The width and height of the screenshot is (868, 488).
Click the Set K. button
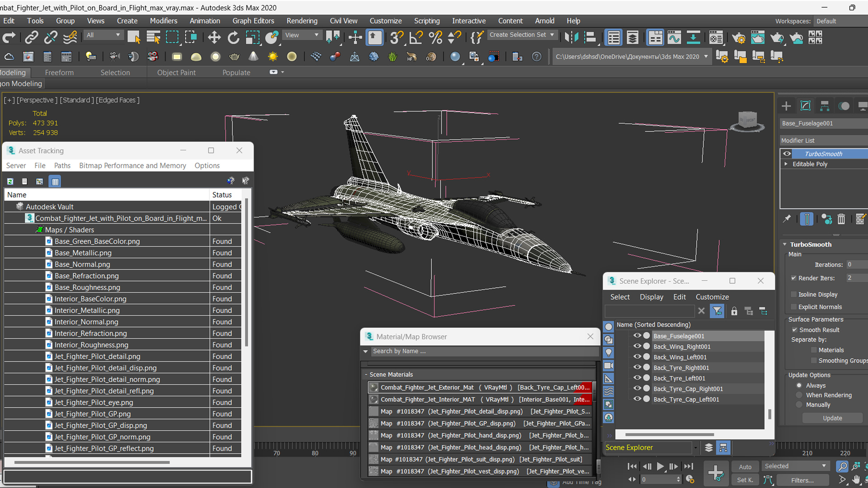745,480
